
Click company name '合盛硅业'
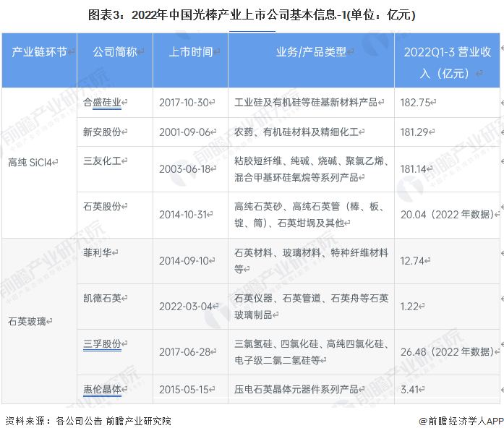pyautogui.click(x=102, y=103)
